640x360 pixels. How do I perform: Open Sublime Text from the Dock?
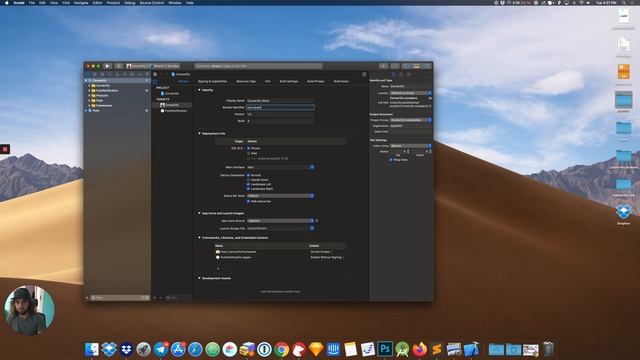click(437, 349)
